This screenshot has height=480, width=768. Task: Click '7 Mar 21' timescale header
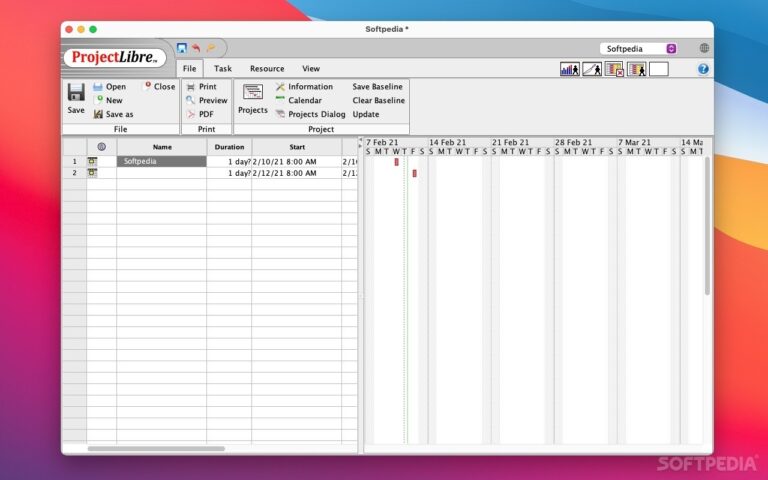click(x=634, y=142)
